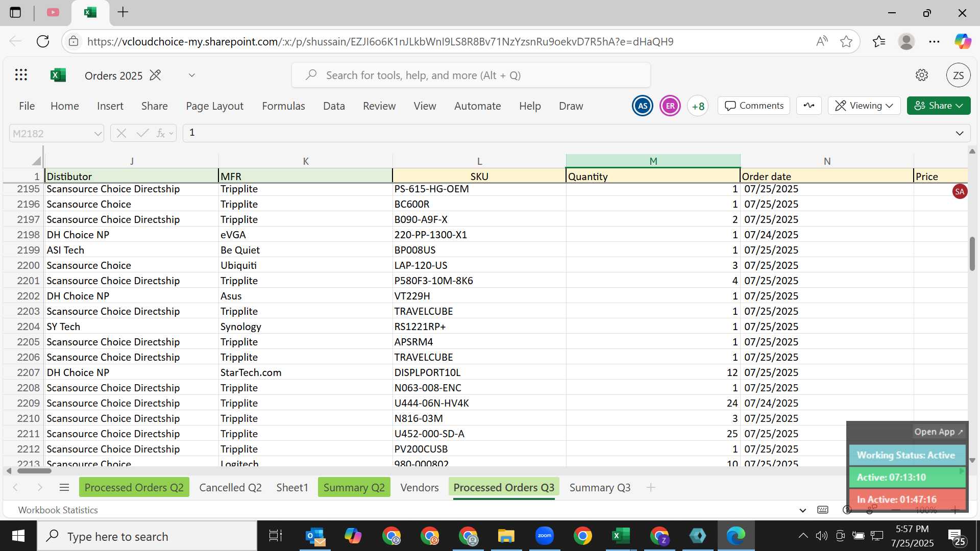Open Outlook from the taskbar
This screenshot has width=980, height=551.
[315, 536]
